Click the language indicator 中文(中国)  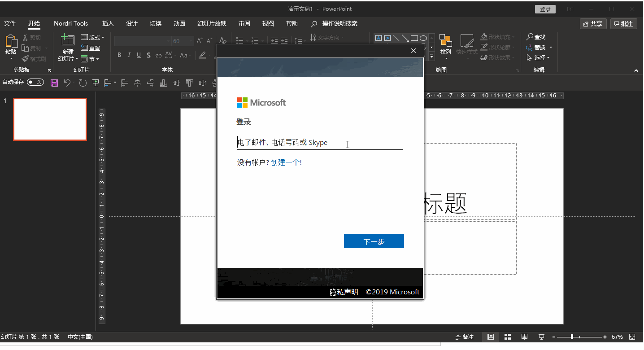click(x=80, y=337)
